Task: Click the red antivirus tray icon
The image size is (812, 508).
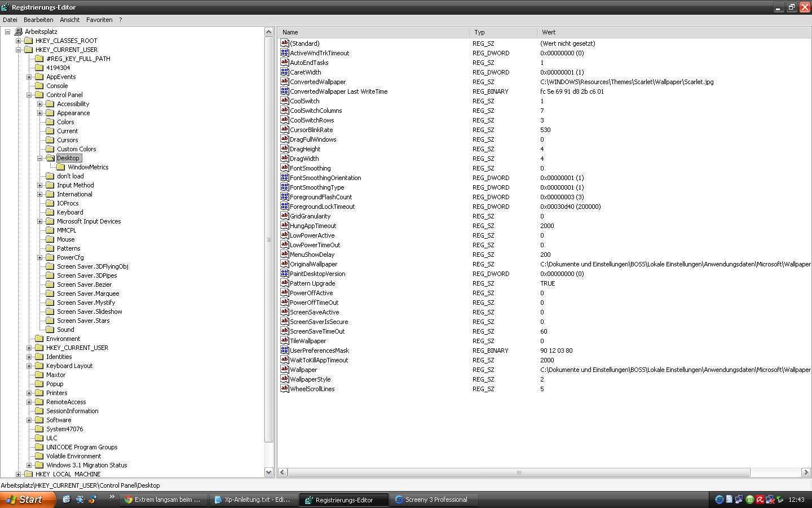Action: (x=760, y=500)
